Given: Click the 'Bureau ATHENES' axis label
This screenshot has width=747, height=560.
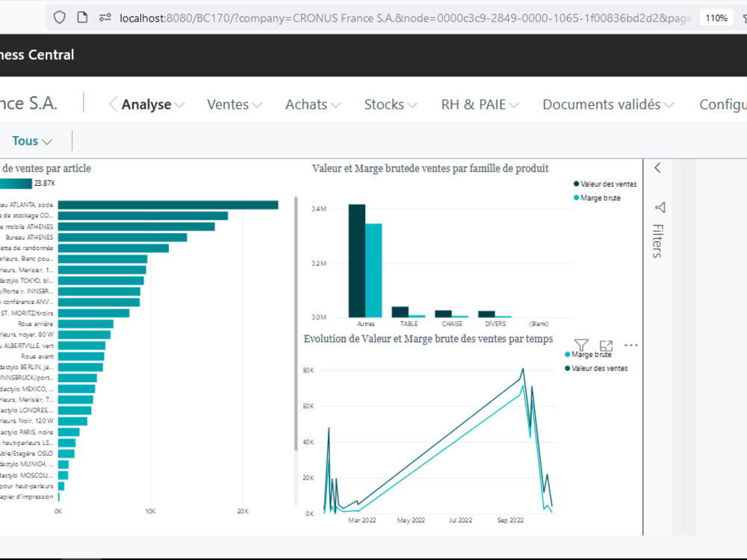Looking at the screenshot, I should 30,237.
